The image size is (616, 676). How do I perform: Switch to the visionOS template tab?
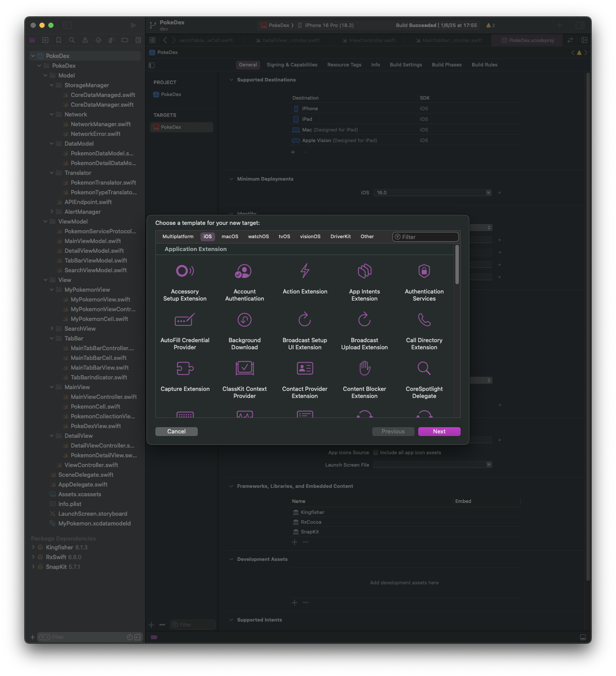click(x=310, y=236)
